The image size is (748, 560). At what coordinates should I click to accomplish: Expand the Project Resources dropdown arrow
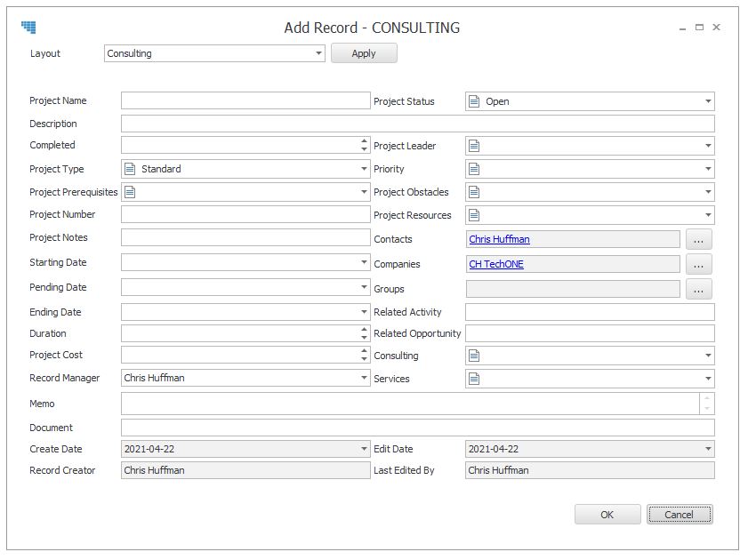(708, 215)
